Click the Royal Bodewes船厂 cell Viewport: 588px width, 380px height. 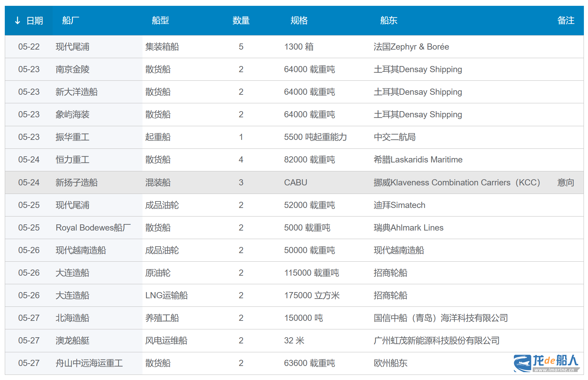(93, 228)
